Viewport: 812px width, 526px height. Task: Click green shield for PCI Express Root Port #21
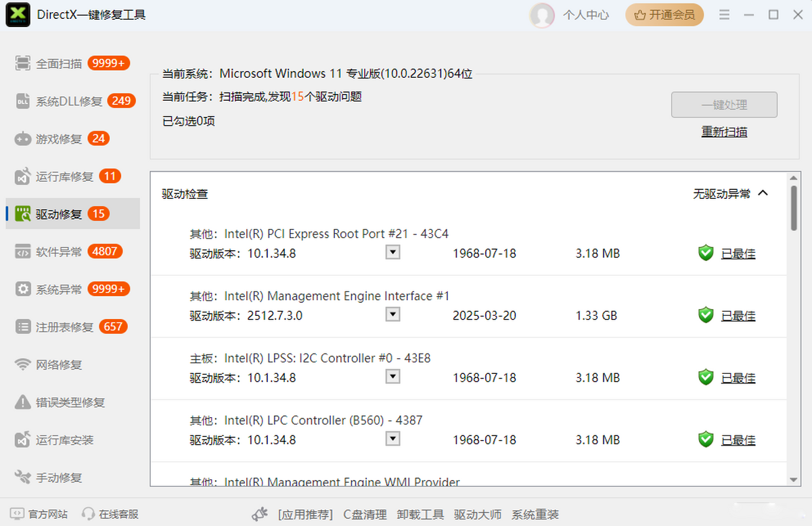click(x=706, y=254)
